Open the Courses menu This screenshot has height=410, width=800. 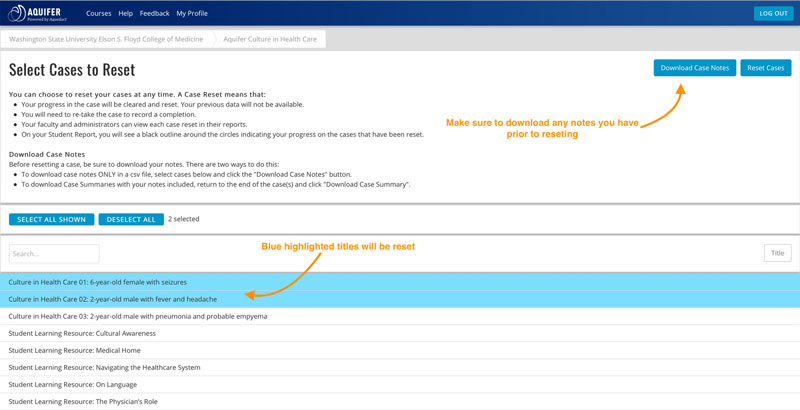click(x=98, y=14)
